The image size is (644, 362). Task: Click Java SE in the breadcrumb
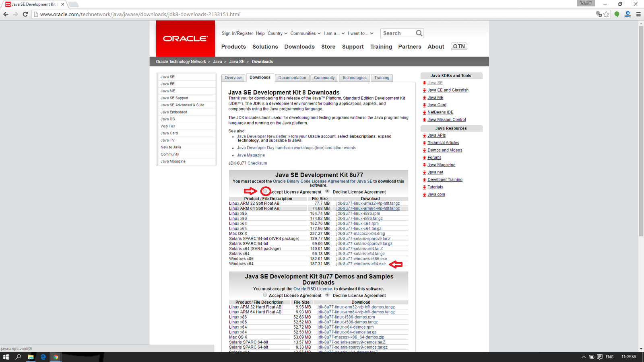237,62
